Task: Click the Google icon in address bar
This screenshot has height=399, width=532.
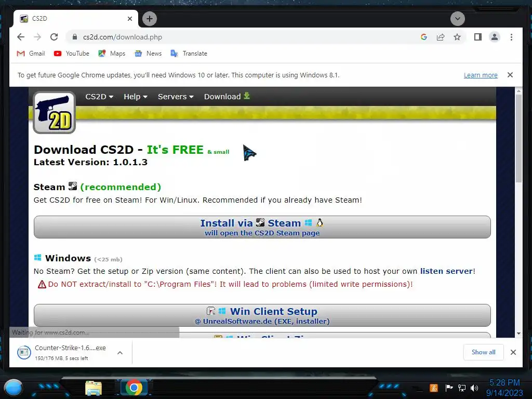Action: pyautogui.click(x=424, y=37)
